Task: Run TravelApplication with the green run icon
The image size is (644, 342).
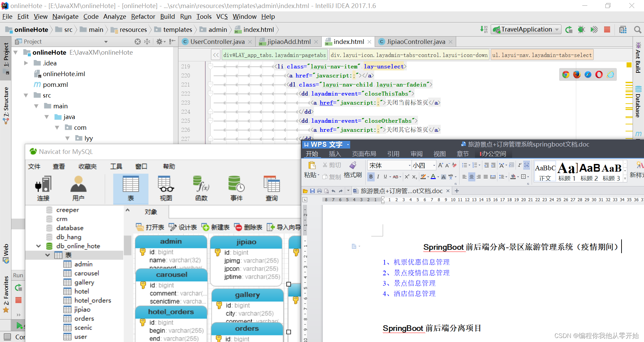Action: coord(569,30)
